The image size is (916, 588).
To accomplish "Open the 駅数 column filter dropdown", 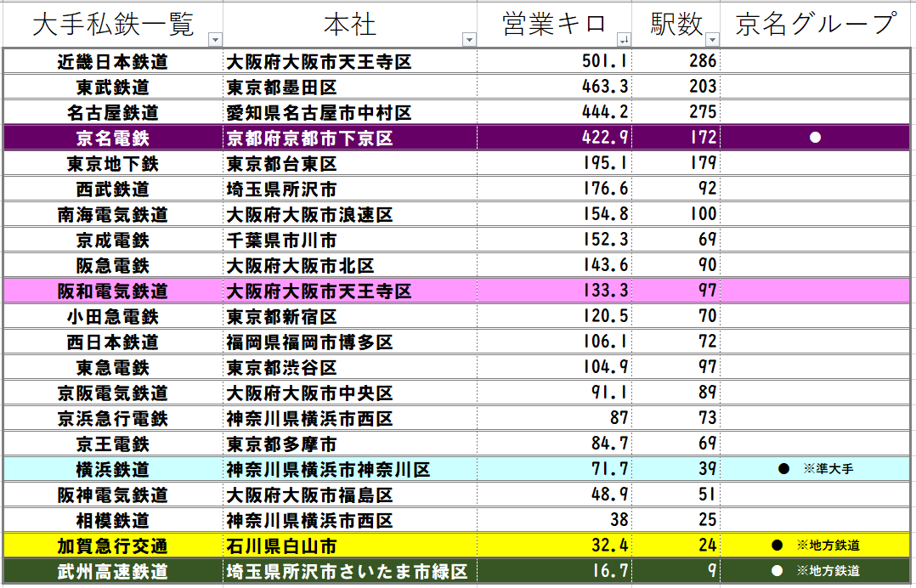I will [712, 40].
